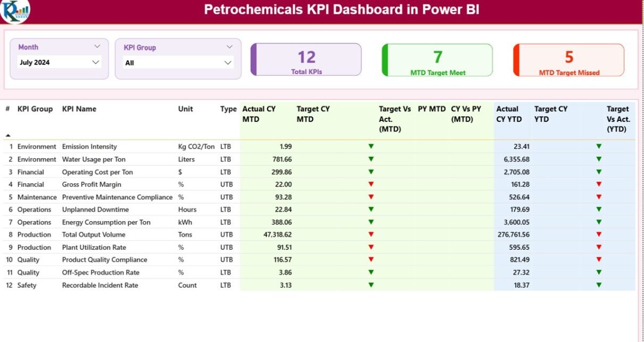
Task: Click the dashboard logo in the top-left corner
Action: click(15, 11)
